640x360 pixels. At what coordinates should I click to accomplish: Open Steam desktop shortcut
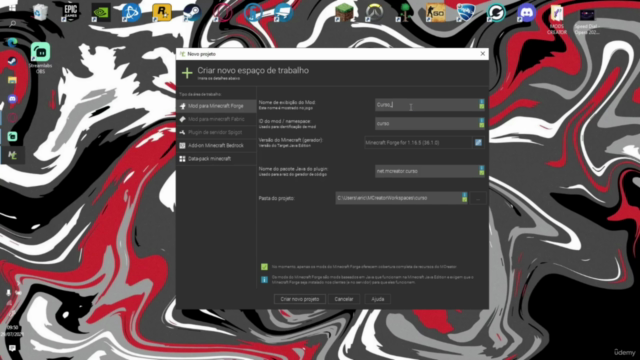click(x=192, y=13)
